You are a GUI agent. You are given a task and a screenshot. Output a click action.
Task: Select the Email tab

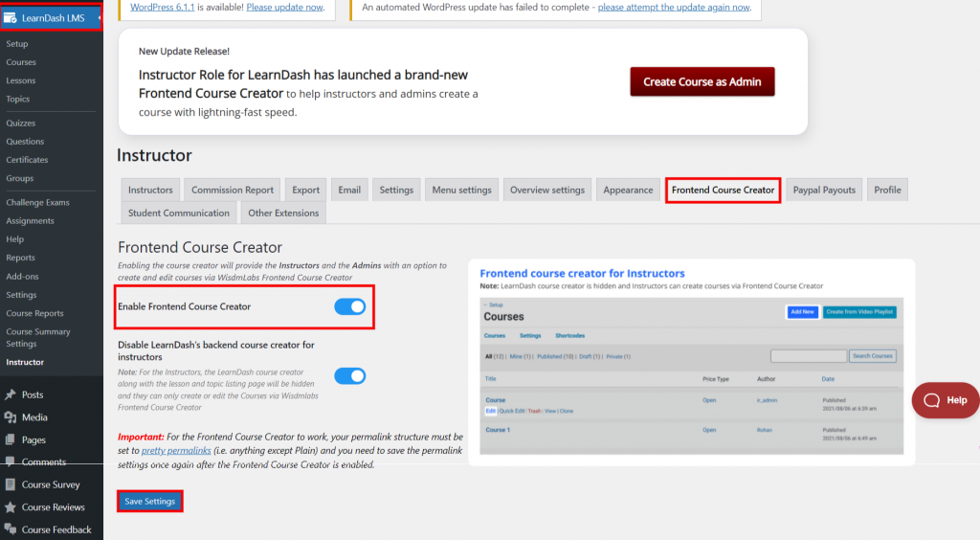tap(349, 190)
